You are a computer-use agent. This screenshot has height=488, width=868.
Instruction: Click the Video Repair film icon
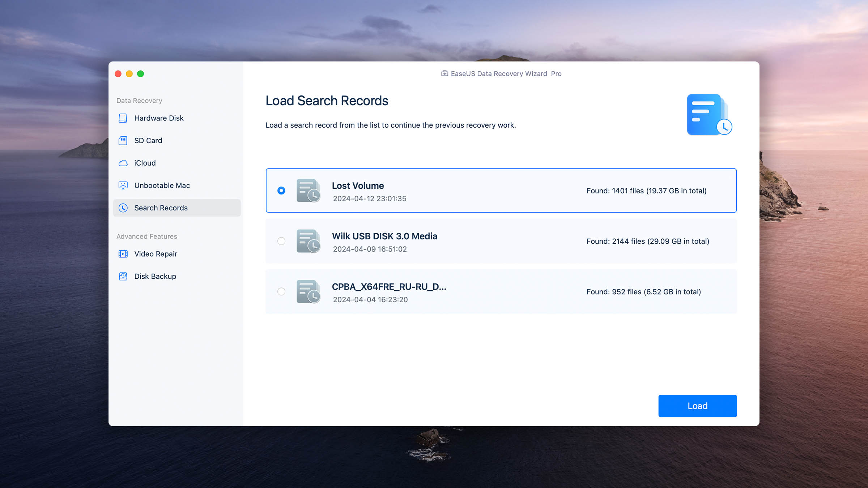pos(123,254)
